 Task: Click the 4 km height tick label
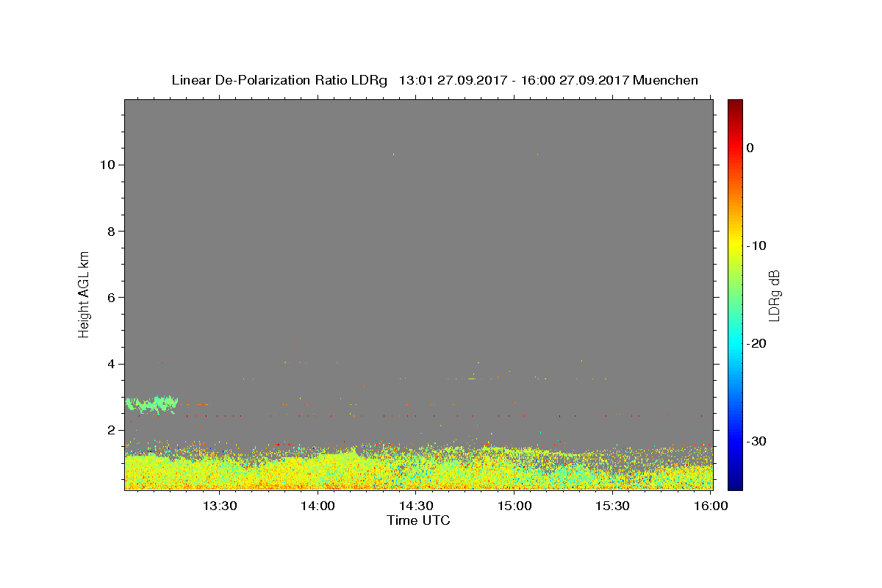click(x=110, y=364)
